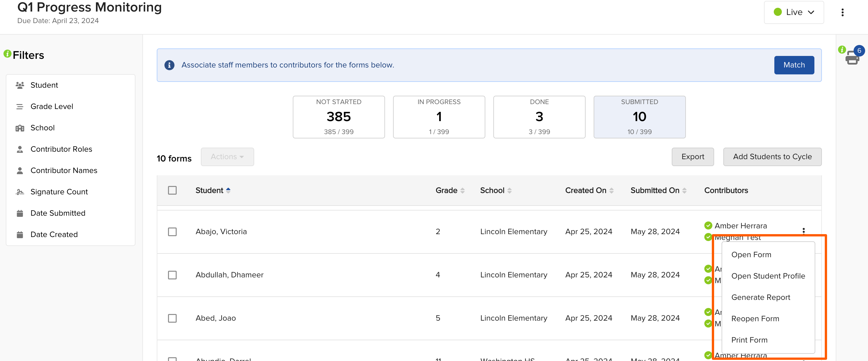
Task: Click the School building icon
Action: [x=20, y=128]
